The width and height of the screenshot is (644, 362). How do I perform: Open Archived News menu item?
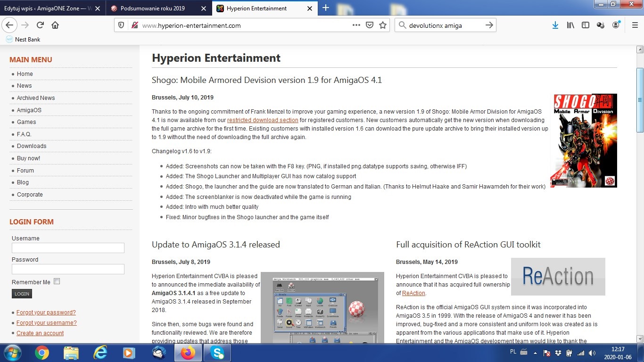[x=36, y=98]
